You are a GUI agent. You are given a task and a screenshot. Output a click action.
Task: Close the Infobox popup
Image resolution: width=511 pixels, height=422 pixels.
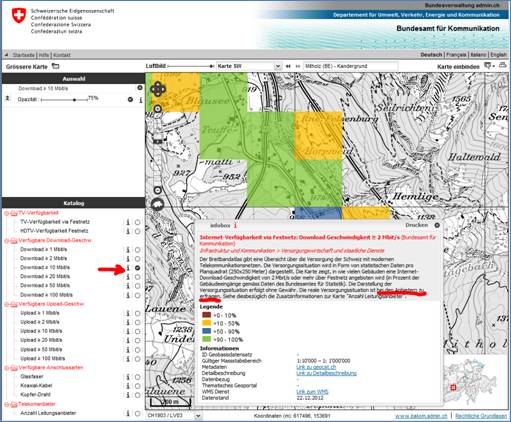(437, 225)
